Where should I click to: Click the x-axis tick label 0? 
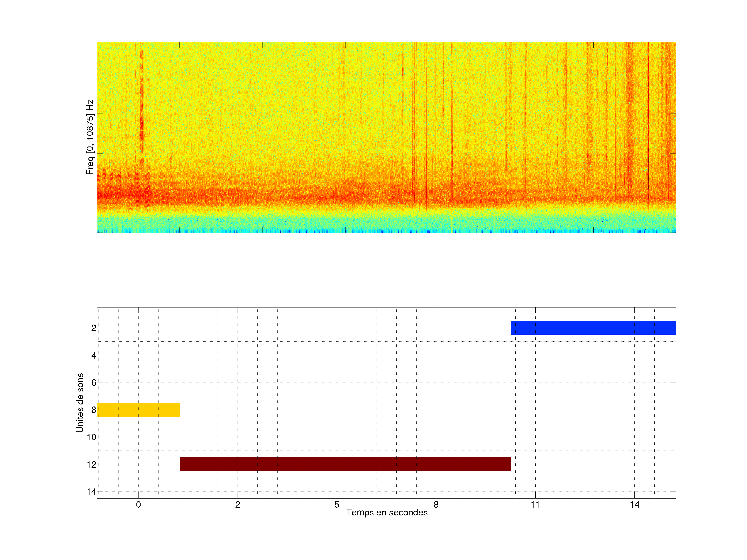(138, 505)
